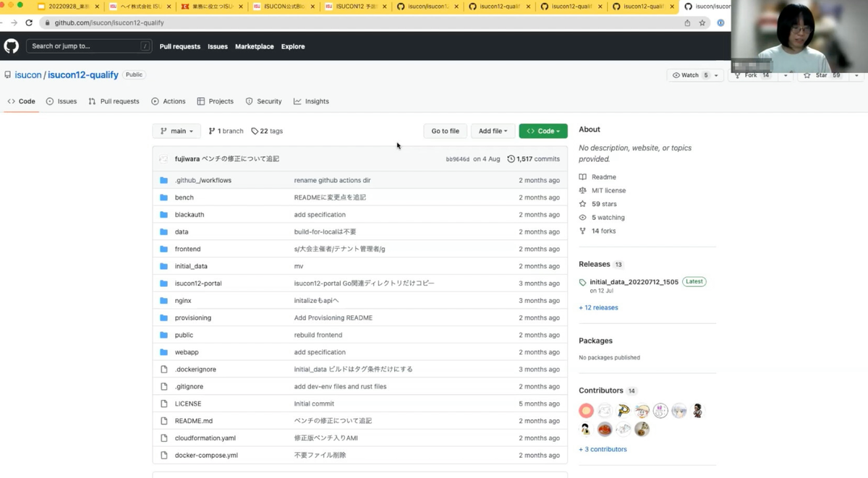Click the branch icon beside 1 branch
The height and width of the screenshot is (478, 868).
coord(212,131)
